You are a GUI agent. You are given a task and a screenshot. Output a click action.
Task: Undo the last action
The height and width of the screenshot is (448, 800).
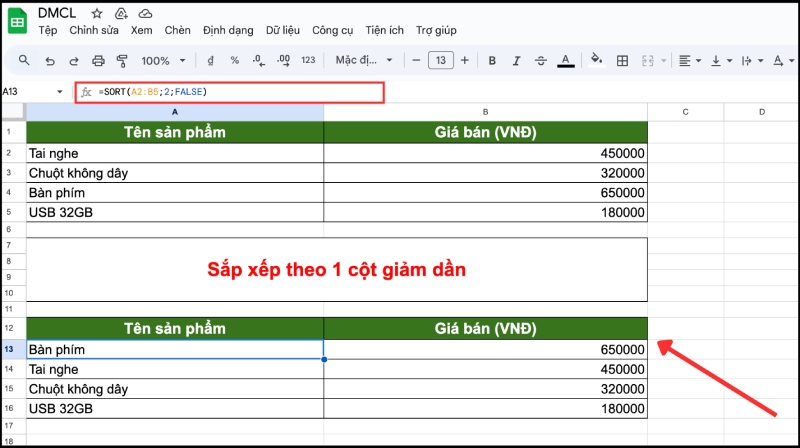49,61
